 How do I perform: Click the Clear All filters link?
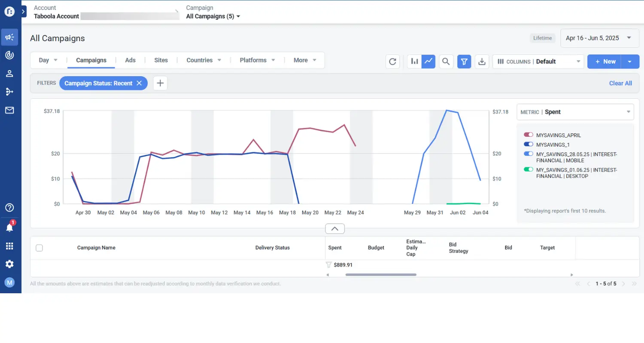[x=620, y=83]
